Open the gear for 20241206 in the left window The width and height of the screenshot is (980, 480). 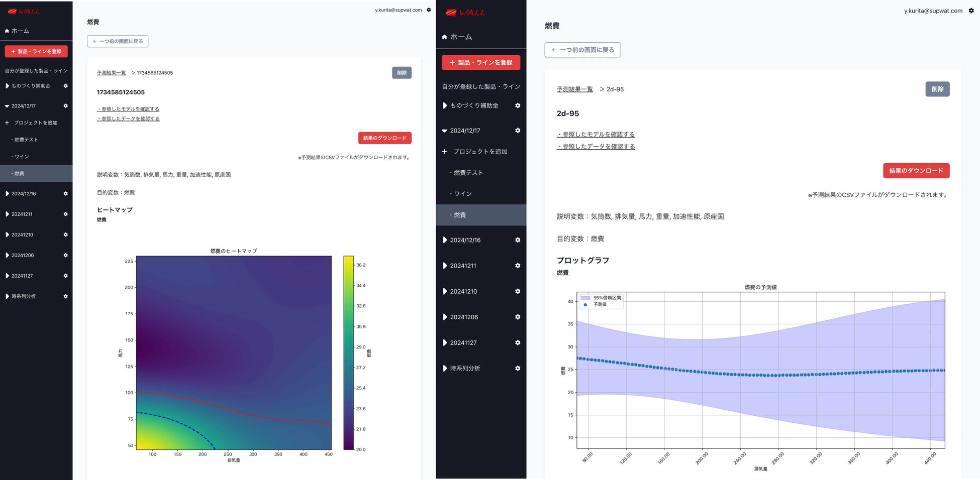coord(65,255)
